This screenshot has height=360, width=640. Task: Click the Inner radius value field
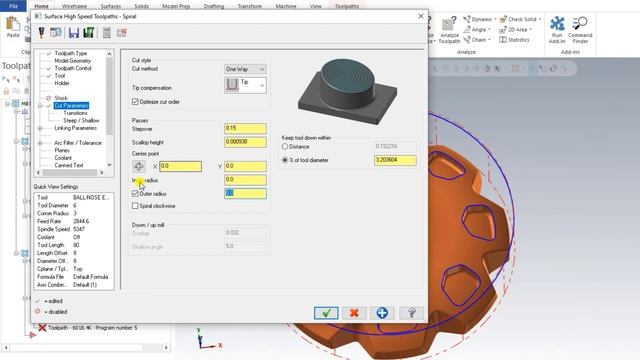(x=245, y=180)
